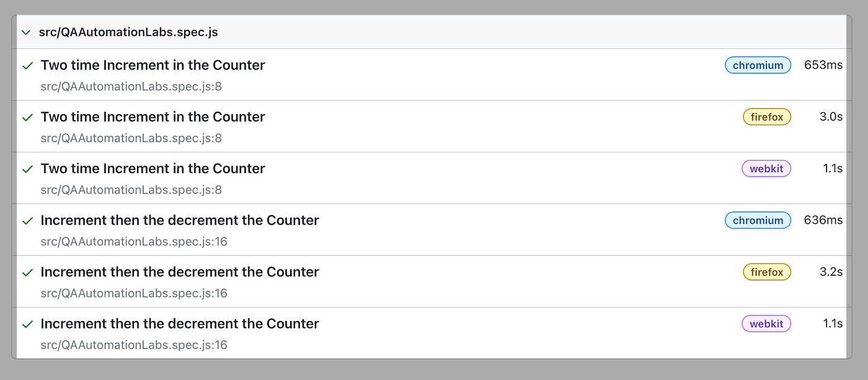Viewport: 868px width, 380px height.
Task: Select the chromium badge on the 636ms test
Action: click(x=758, y=220)
